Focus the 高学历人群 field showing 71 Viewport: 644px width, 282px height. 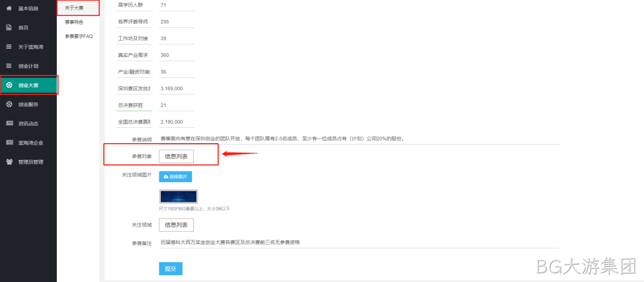click(x=177, y=5)
